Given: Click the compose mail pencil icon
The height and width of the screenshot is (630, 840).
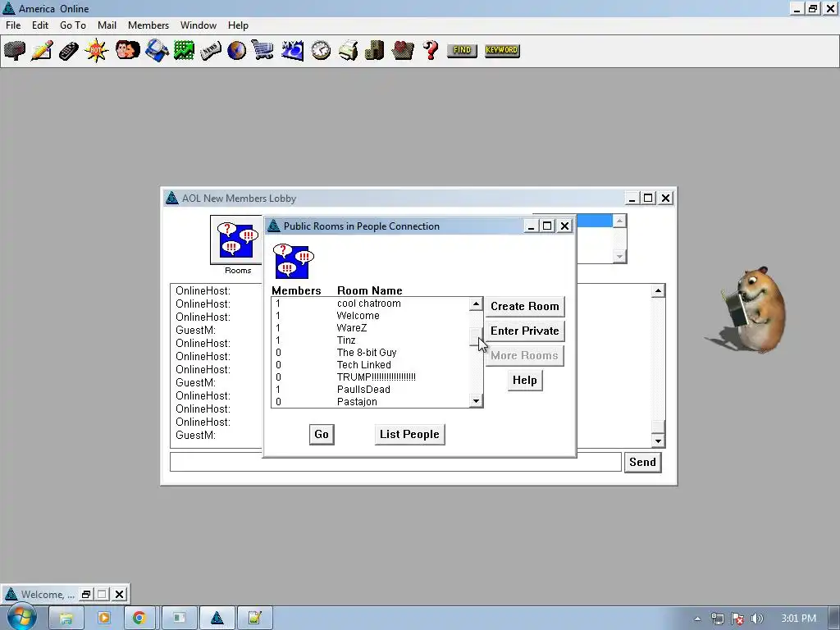Looking at the screenshot, I should click(42, 50).
